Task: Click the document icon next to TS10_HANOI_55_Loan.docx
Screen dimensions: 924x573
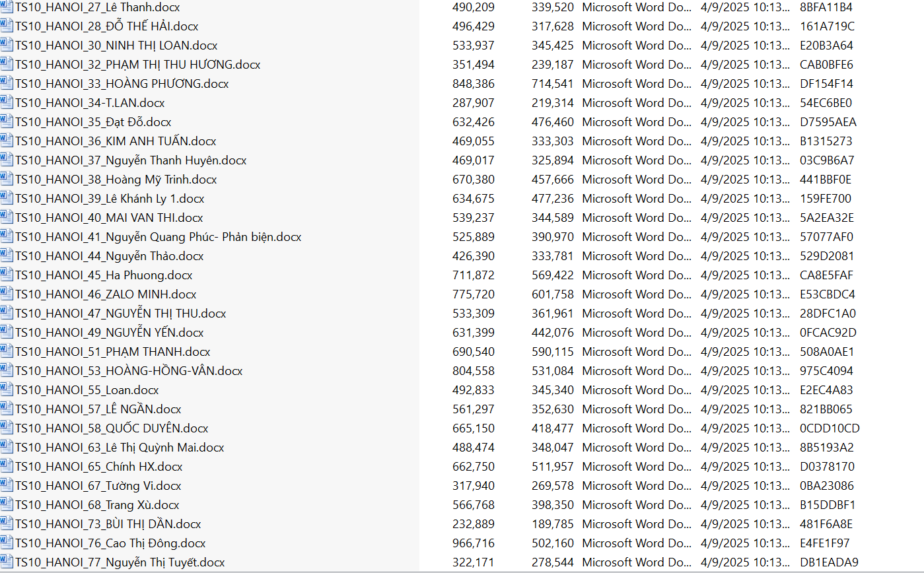Action: tap(7, 390)
